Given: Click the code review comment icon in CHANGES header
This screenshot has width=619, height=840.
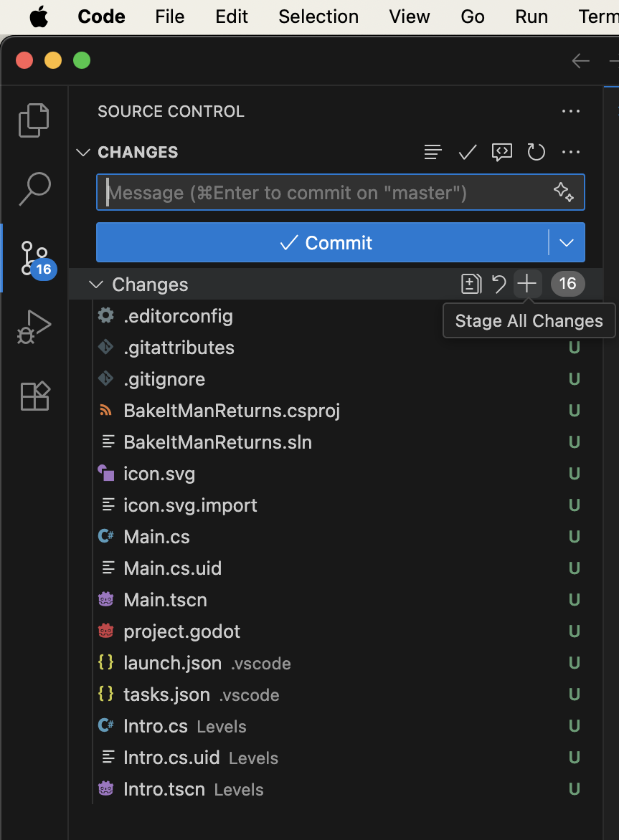Looking at the screenshot, I should click(x=501, y=152).
